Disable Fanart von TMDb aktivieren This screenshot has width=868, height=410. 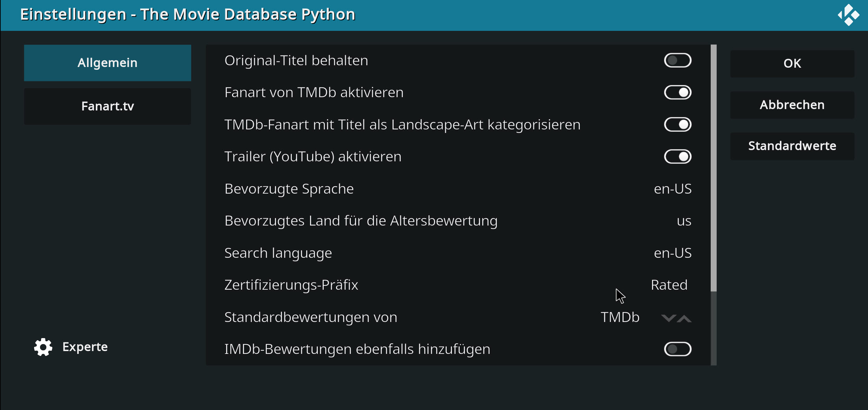point(677,93)
